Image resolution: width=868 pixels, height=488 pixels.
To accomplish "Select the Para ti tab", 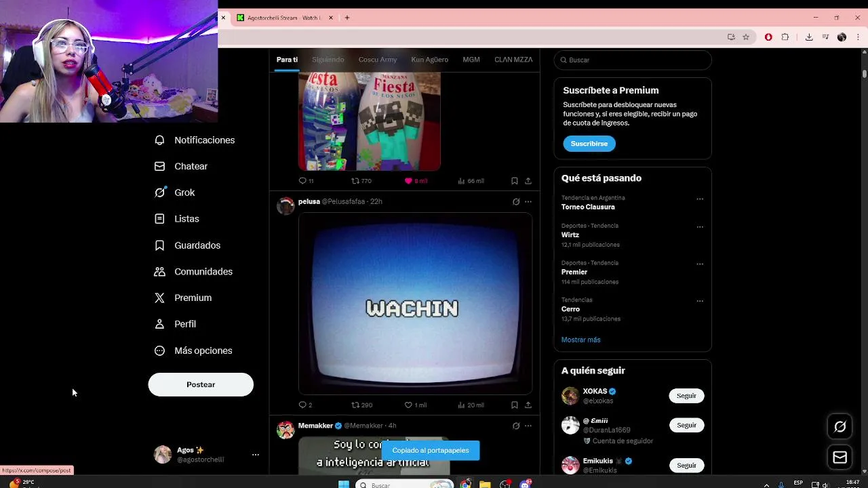I will (287, 60).
